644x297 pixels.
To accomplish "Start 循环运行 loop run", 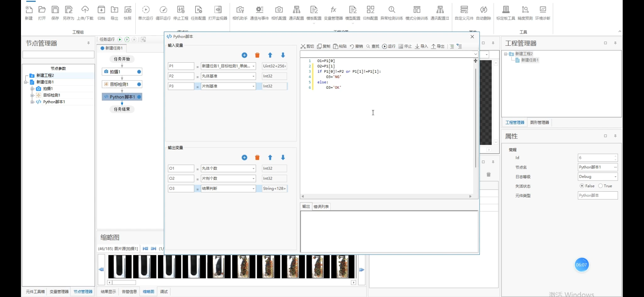I will pyautogui.click(x=163, y=13).
